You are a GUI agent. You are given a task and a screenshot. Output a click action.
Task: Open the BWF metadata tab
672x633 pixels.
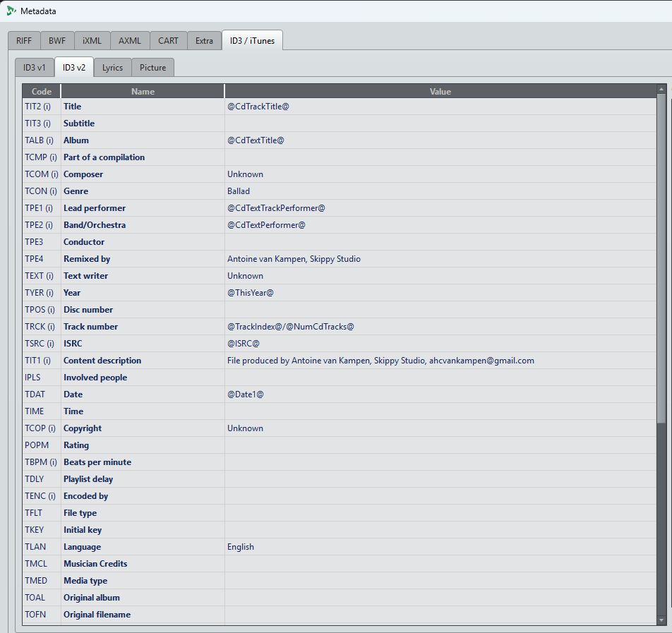pos(57,40)
